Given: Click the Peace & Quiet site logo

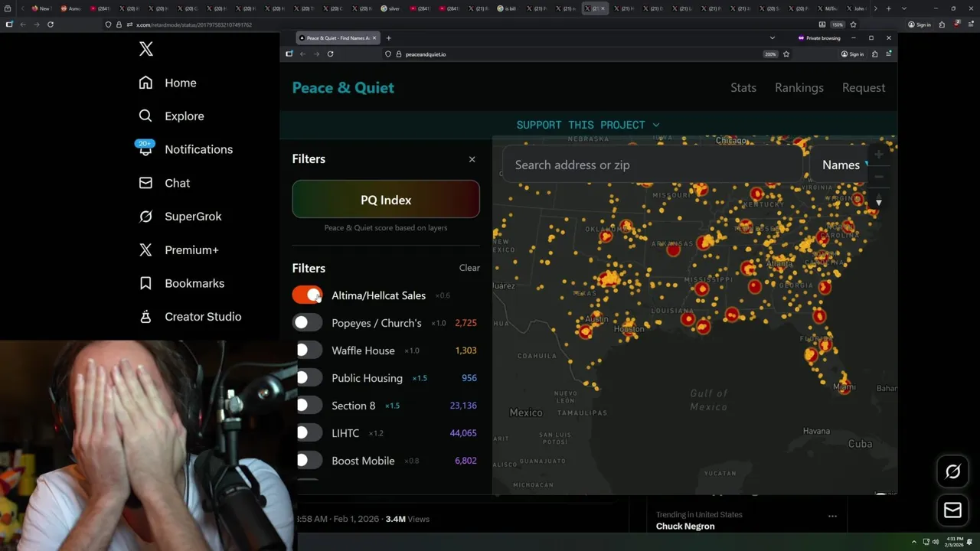Looking at the screenshot, I should [x=343, y=88].
